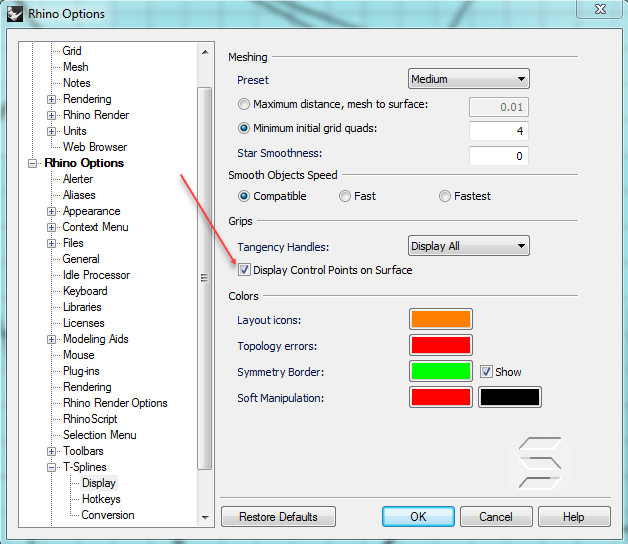The image size is (628, 544).
Task: Click the Restore Defaults button
Action: 278,517
